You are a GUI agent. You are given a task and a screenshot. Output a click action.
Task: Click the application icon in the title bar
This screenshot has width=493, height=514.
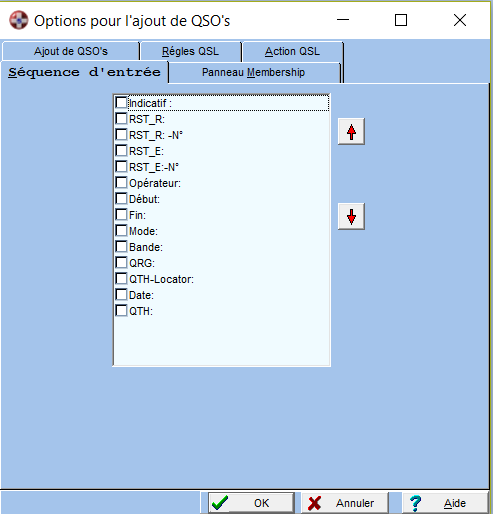click(x=19, y=20)
